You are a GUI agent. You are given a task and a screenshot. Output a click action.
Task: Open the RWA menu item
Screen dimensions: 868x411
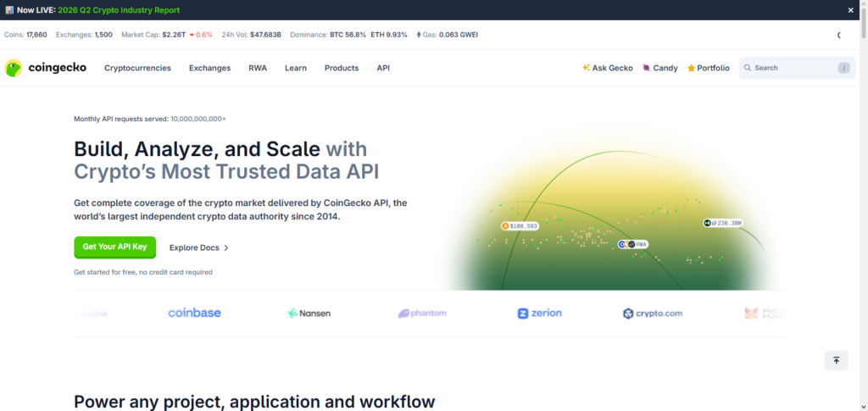[x=258, y=68]
